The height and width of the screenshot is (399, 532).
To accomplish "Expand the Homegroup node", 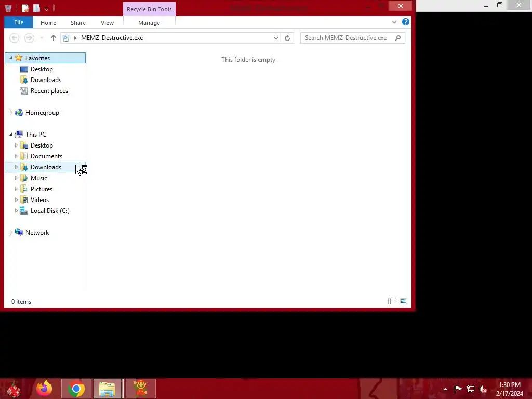I will tap(11, 113).
